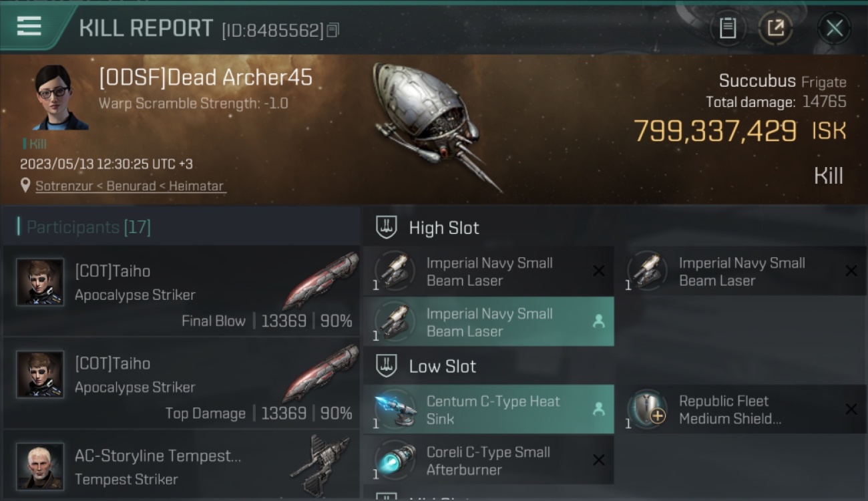
Task: Click X beside Coreli C-Type Small Afterburner
Action: [599, 460]
